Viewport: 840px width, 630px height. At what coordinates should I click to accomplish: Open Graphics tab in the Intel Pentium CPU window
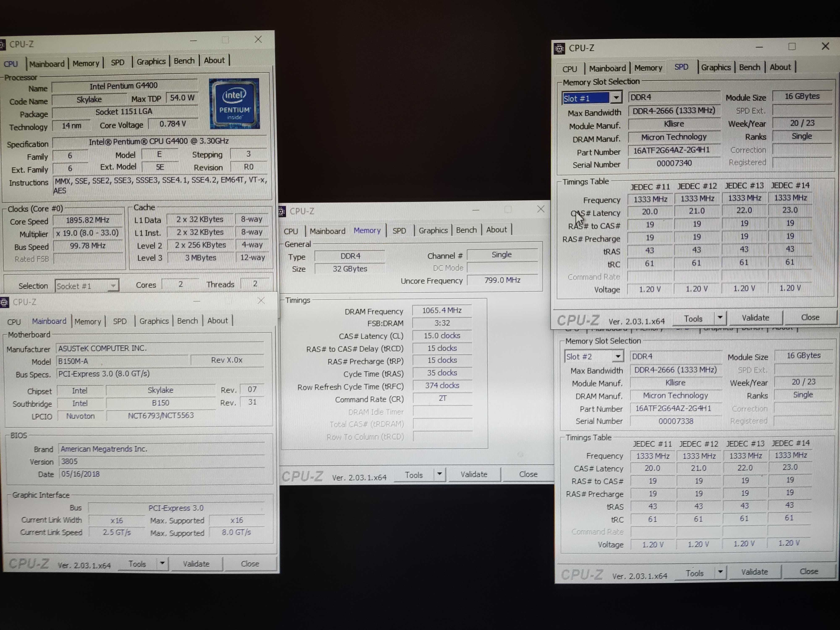pos(151,62)
